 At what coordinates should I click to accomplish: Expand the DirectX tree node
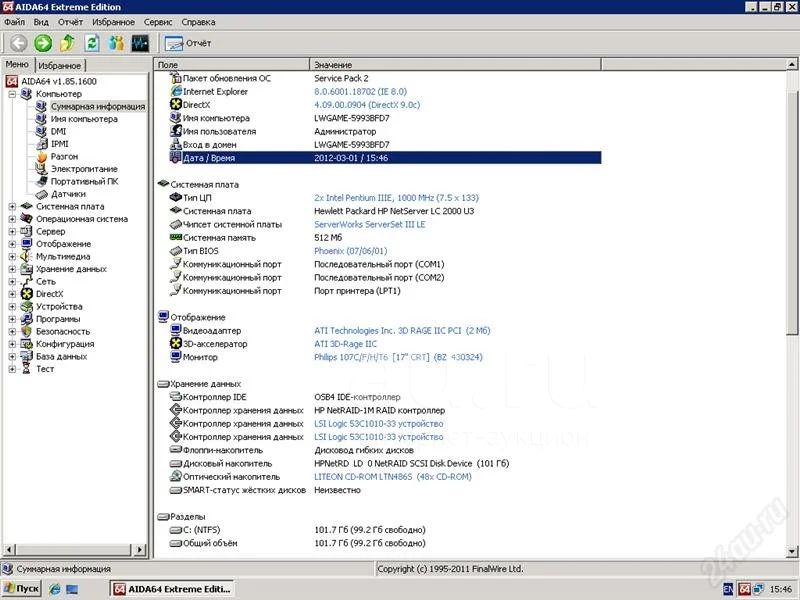coord(12,294)
